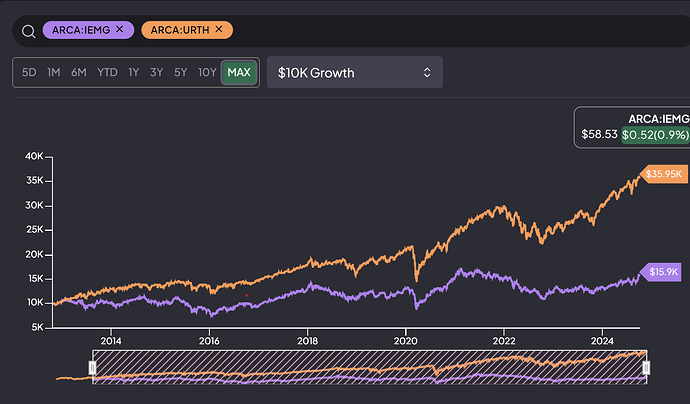Switch chart to 1M range

click(54, 72)
